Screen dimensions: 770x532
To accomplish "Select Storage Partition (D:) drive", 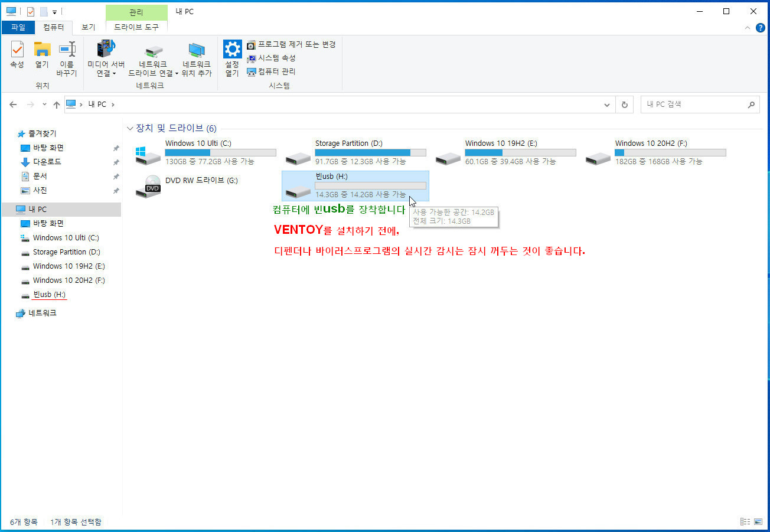I will (355, 152).
